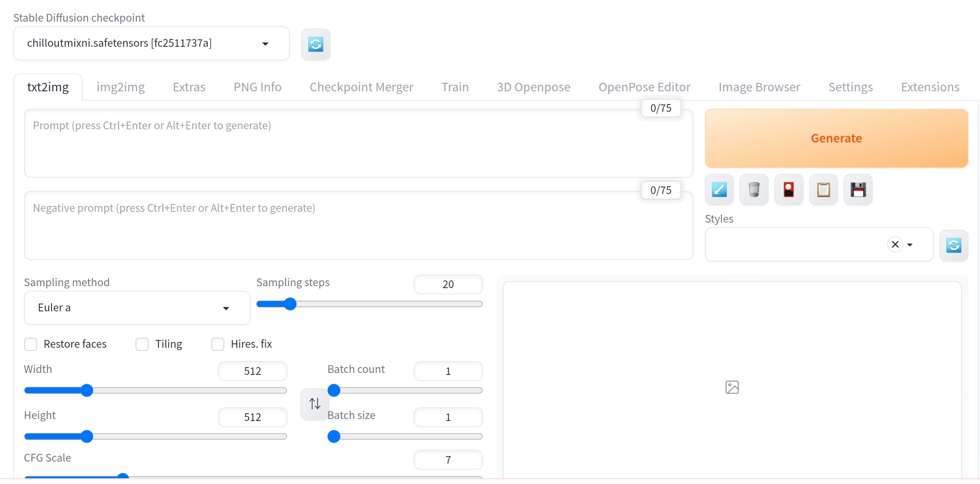
Task: Open the OpenPose Editor tab
Action: [x=644, y=87]
